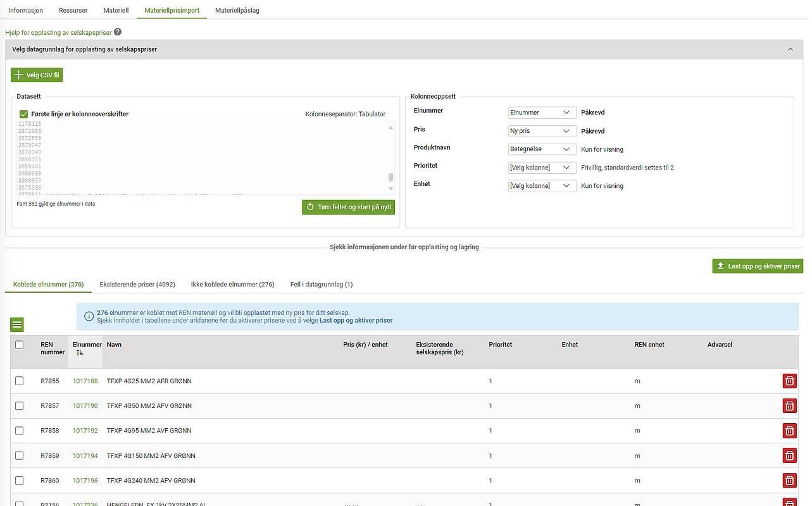Collapse the 'Velg datagrunnlag' panel chevron
This screenshot has height=506, width=812.
(790, 49)
